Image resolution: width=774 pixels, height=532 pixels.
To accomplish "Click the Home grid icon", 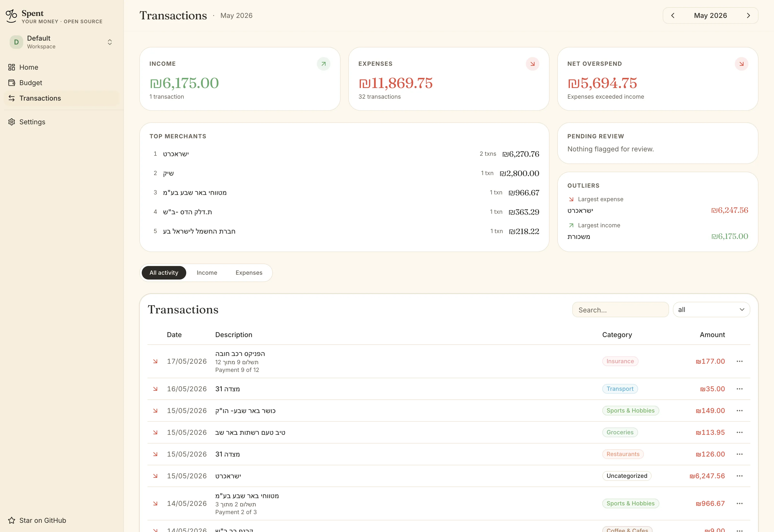I will (x=12, y=67).
